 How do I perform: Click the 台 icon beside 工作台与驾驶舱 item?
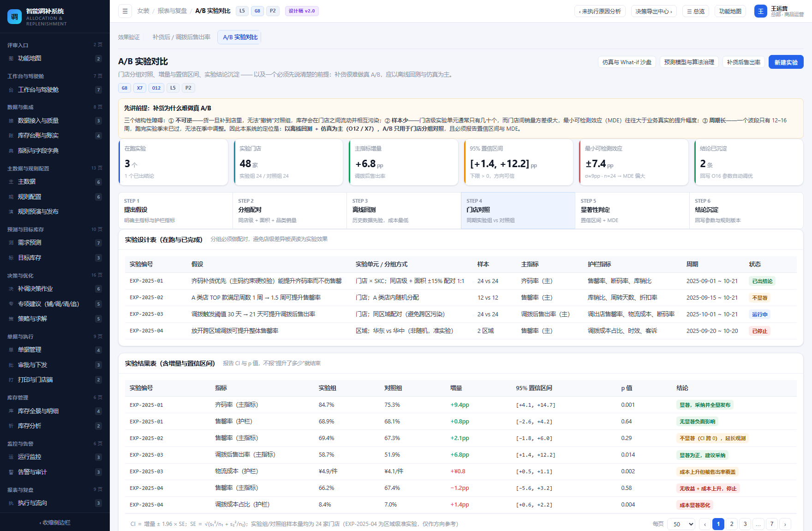click(11, 90)
